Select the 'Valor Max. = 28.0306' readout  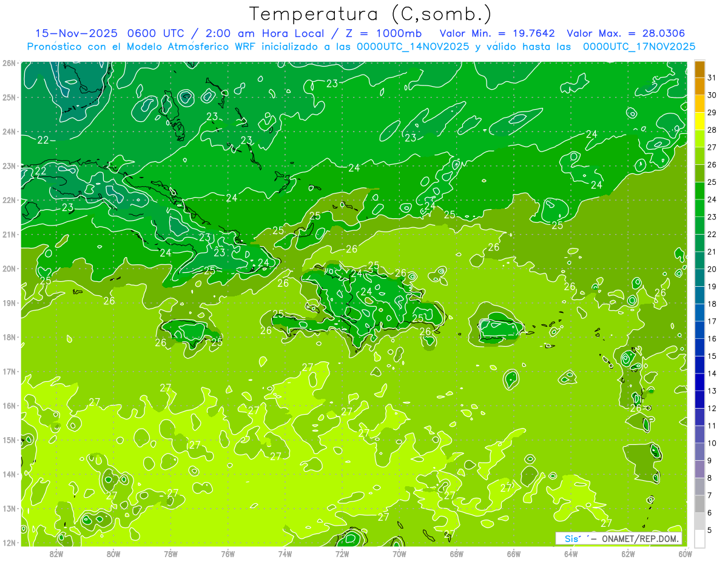pyautogui.click(x=626, y=33)
